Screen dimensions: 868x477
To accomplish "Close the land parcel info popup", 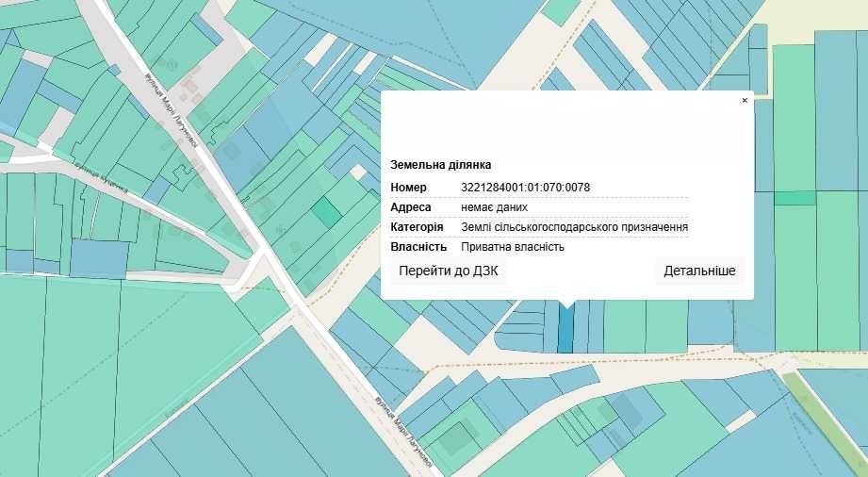I will tap(745, 100).
